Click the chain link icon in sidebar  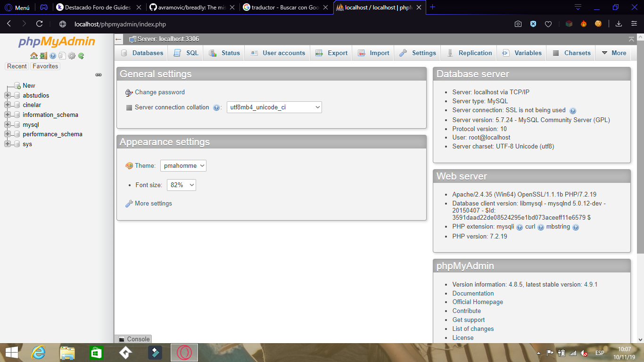[99, 74]
